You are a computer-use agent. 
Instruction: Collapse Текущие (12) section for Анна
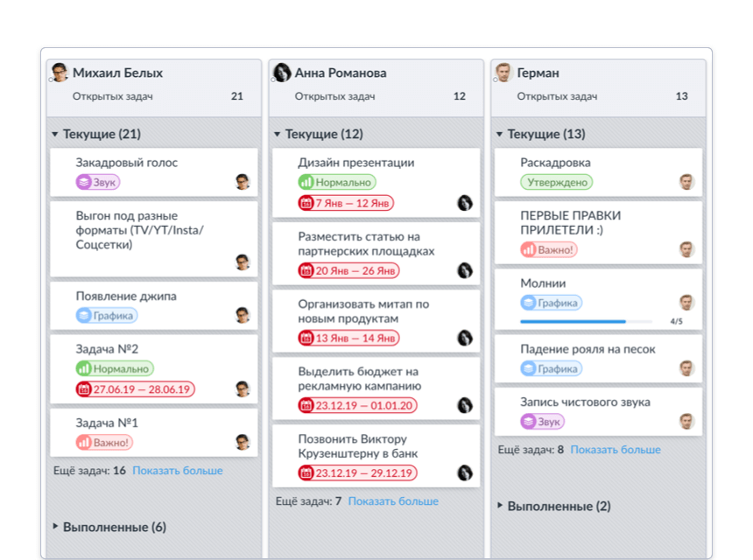point(278,135)
